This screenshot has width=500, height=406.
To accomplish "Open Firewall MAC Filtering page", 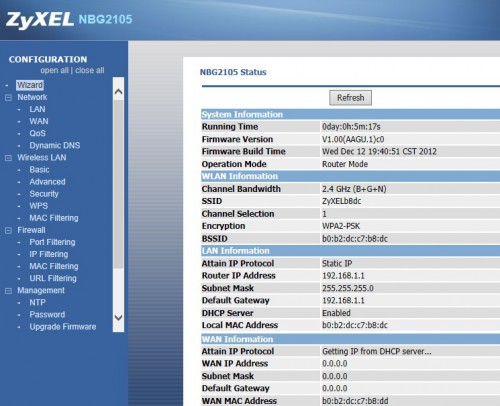I will pos(54,266).
